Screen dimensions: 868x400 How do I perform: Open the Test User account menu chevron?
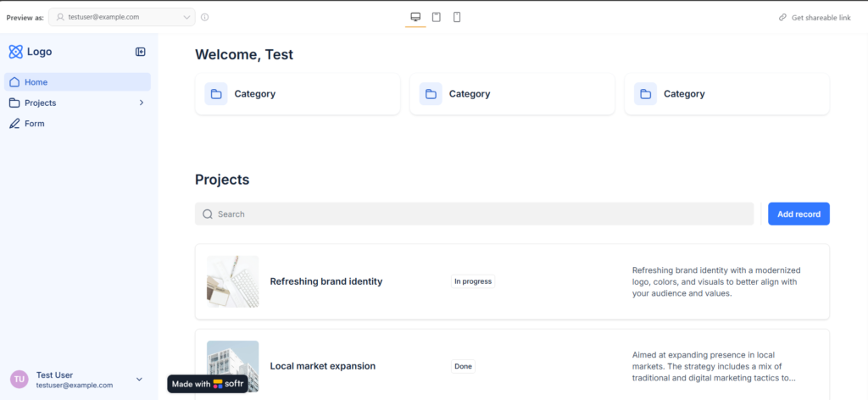coord(140,379)
